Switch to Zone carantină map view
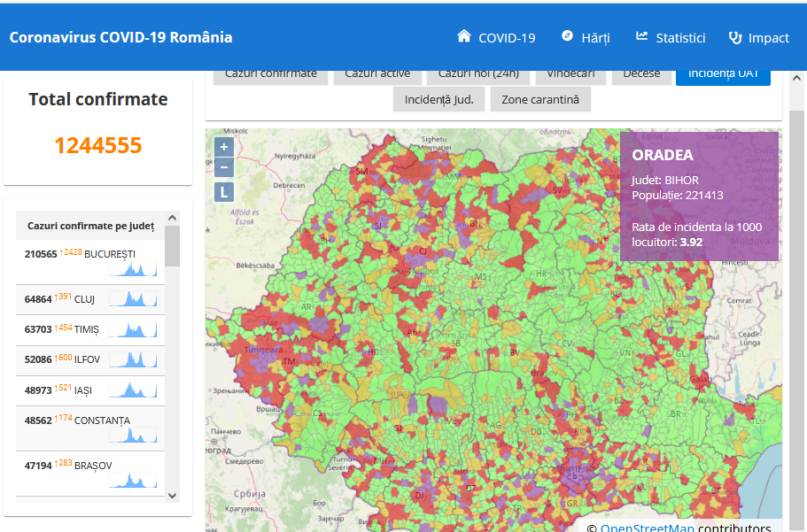 point(540,99)
